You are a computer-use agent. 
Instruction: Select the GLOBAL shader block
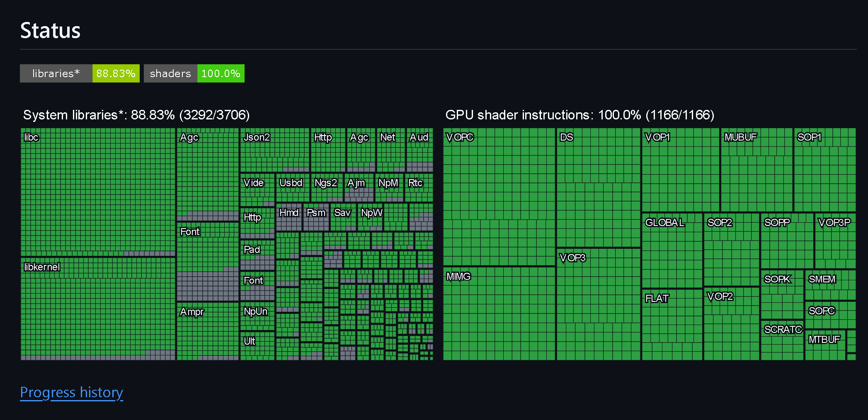point(672,250)
